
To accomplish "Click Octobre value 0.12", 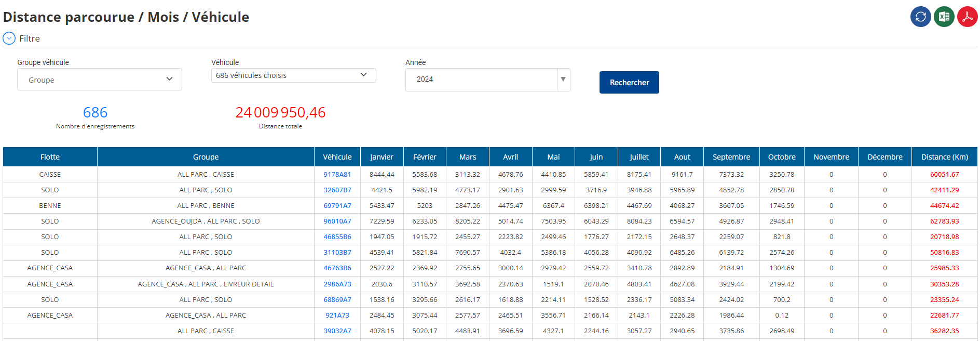I will coord(782,316).
